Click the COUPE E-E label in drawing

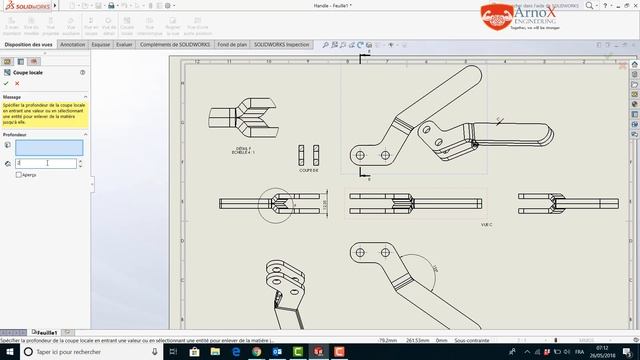point(309,170)
